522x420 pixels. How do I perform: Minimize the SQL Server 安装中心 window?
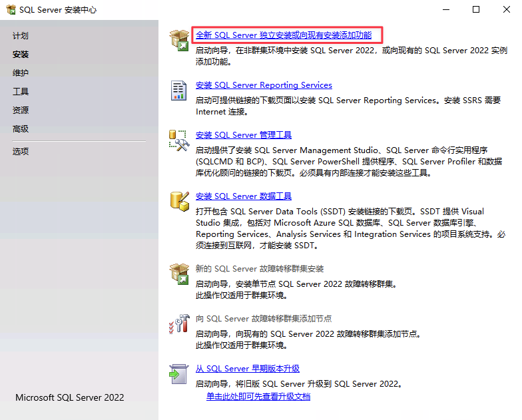pyautogui.click(x=446, y=9)
